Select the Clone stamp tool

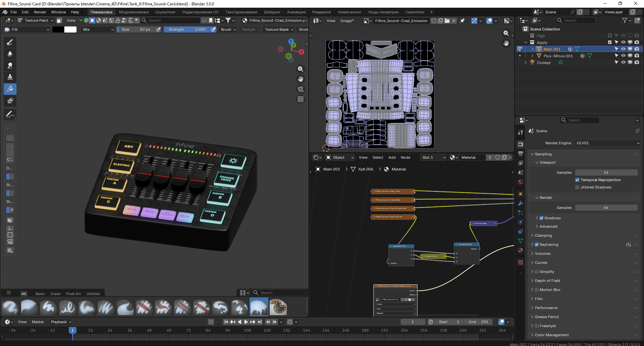[x=10, y=77]
